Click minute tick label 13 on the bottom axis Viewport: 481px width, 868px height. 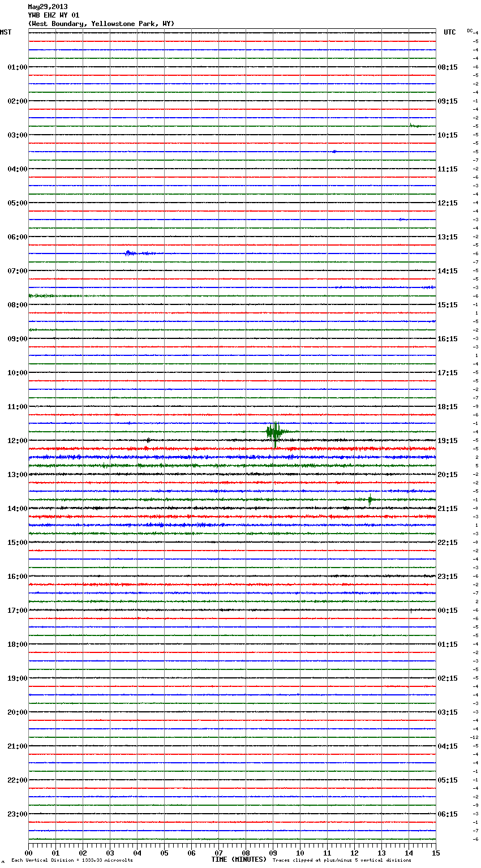click(x=381, y=853)
